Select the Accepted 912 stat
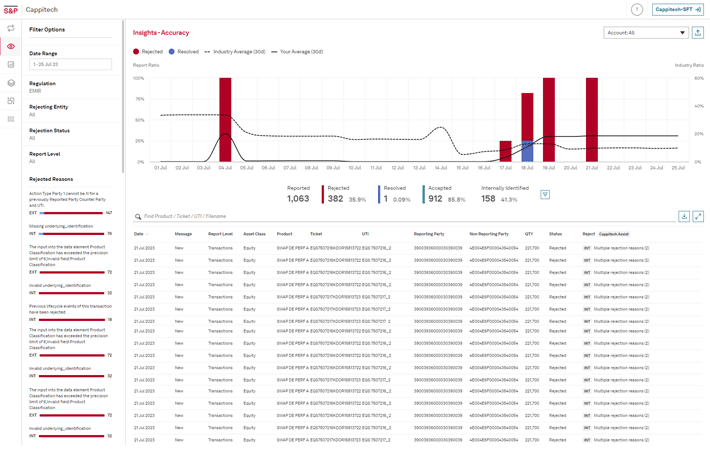 (x=444, y=194)
